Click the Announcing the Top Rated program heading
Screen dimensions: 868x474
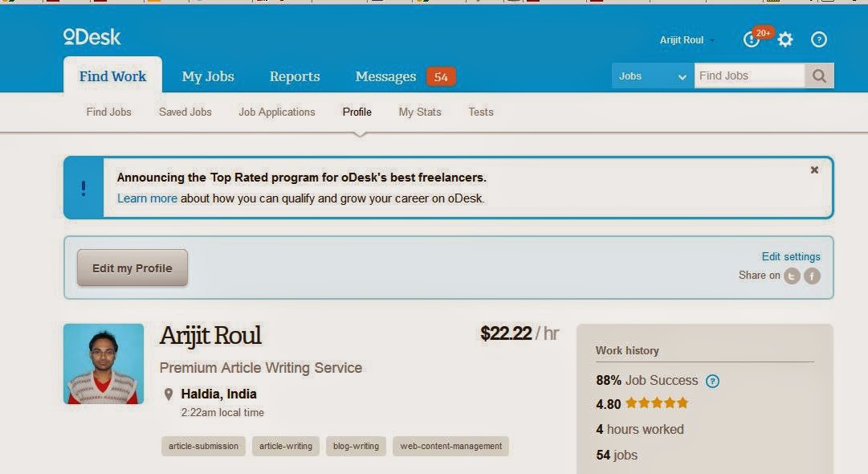point(302,178)
